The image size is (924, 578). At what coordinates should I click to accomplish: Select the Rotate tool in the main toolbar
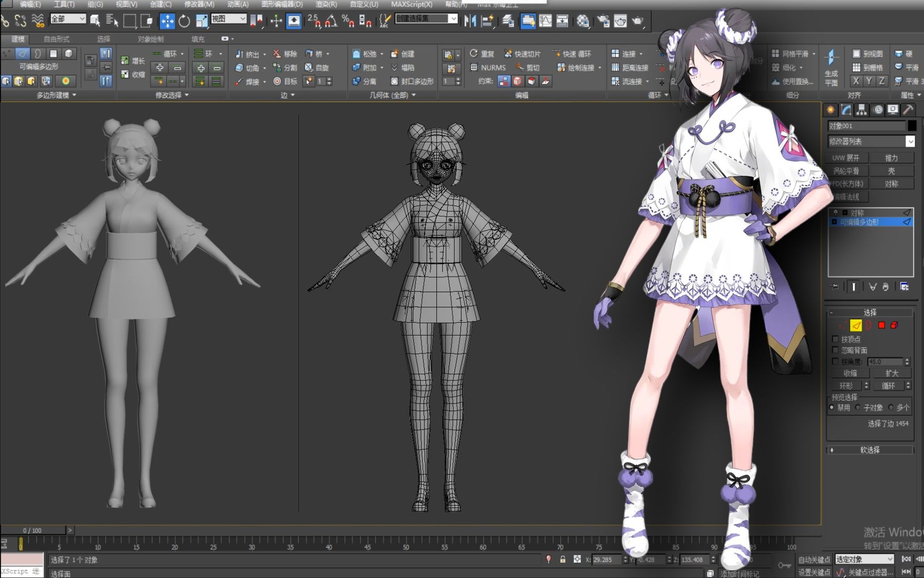click(183, 21)
